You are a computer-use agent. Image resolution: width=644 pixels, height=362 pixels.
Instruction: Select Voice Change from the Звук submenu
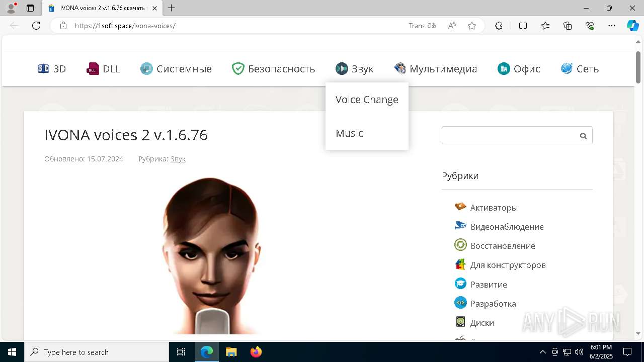[367, 100]
